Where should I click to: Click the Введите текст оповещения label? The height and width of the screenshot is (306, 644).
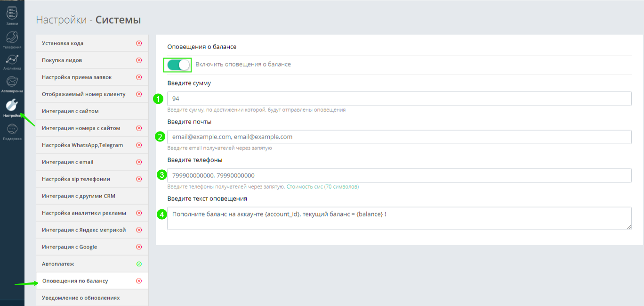click(207, 198)
